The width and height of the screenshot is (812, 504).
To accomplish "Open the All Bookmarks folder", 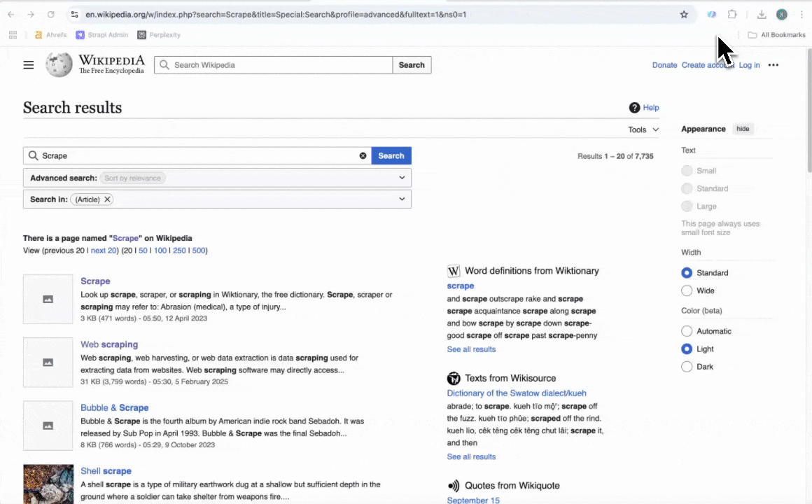I will click(777, 35).
